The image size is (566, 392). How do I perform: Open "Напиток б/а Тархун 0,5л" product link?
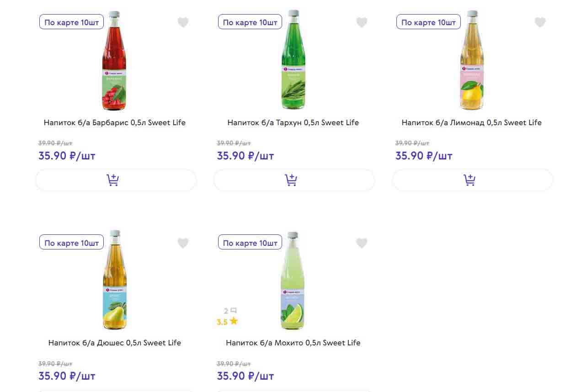[x=293, y=122]
